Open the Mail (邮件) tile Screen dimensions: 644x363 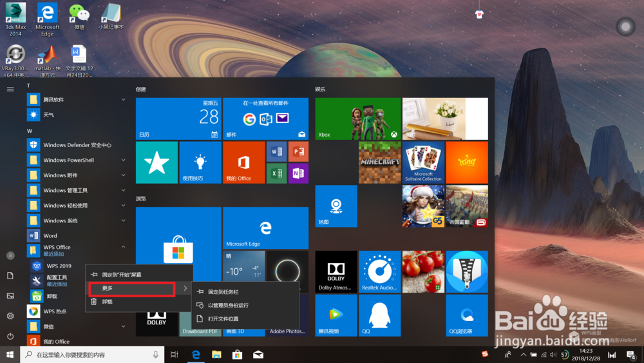[266, 119]
